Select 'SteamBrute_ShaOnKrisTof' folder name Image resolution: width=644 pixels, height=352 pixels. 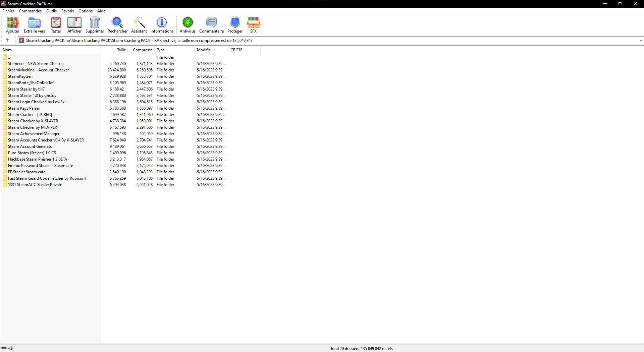coord(31,83)
